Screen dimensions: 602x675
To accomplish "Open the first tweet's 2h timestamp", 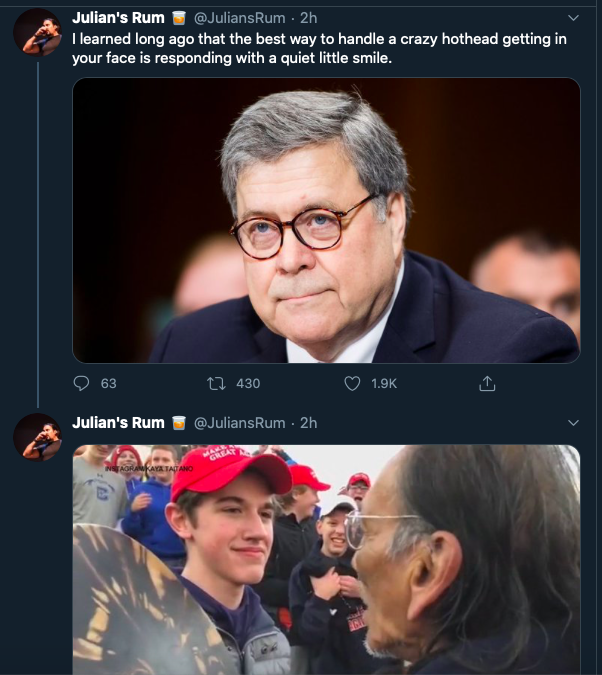I will (309, 18).
